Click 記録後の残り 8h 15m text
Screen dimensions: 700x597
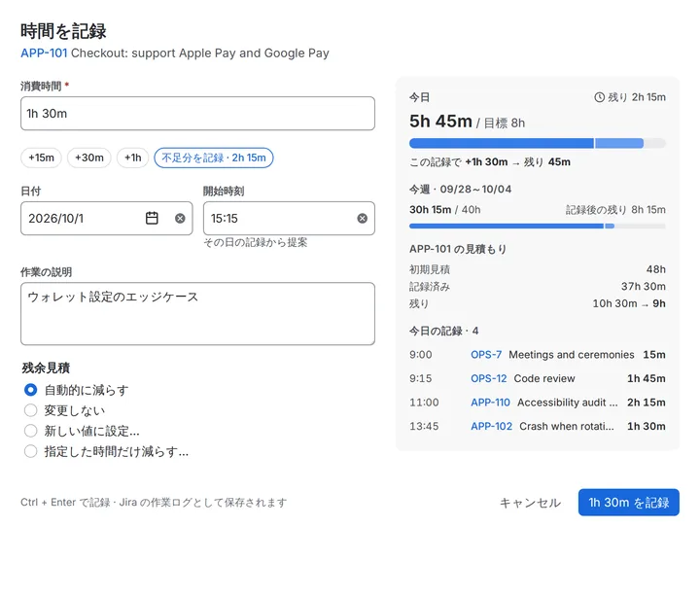(x=615, y=210)
